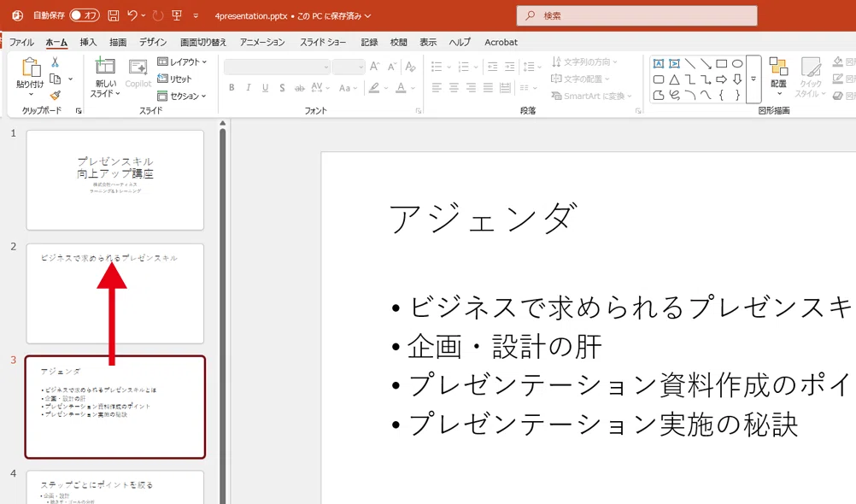Open the レイアウト dropdown

[x=182, y=62]
